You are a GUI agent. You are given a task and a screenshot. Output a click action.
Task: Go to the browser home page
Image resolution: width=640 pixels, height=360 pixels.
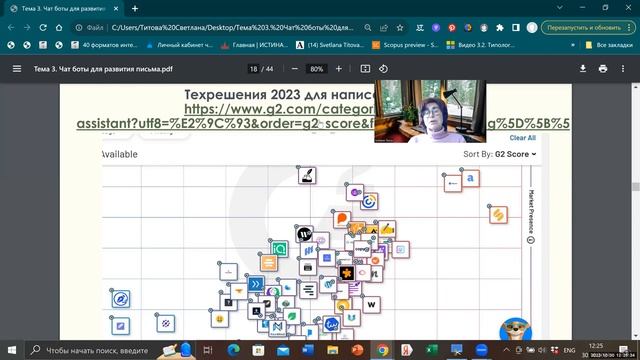pos(59,28)
